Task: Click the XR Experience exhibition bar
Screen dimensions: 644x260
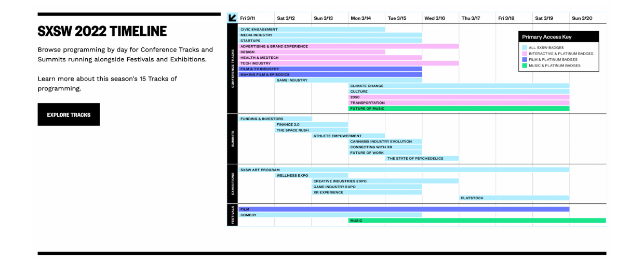Action: [x=367, y=192]
